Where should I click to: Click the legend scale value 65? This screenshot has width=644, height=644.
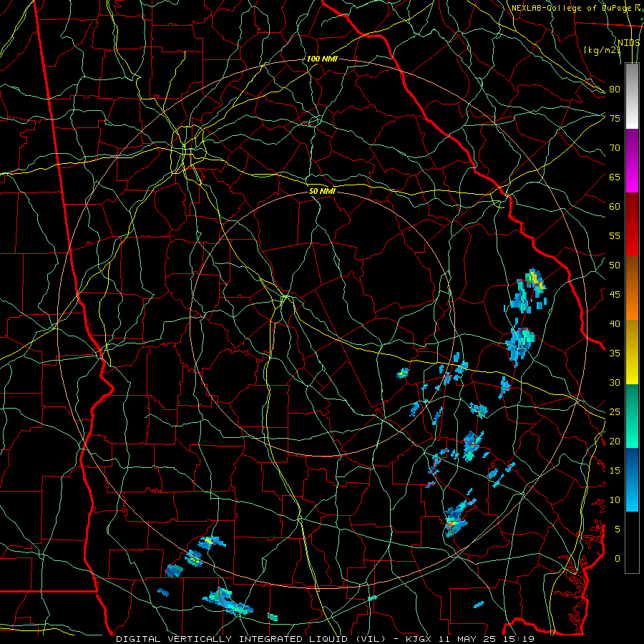pyautogui.click(x=615, y=177)
